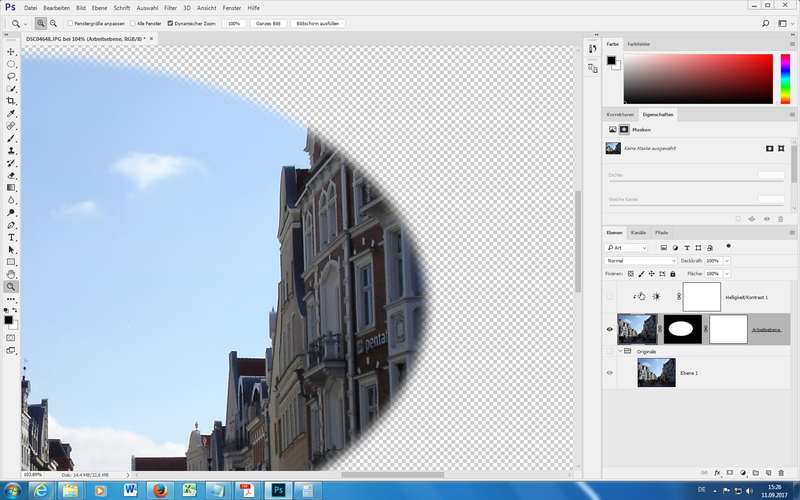The height and width of the screenshot is (500, 800).
Task: Enable the Fenstergröße anpassen checkbox
Action: pyautogui.click(x=70, y=22)
